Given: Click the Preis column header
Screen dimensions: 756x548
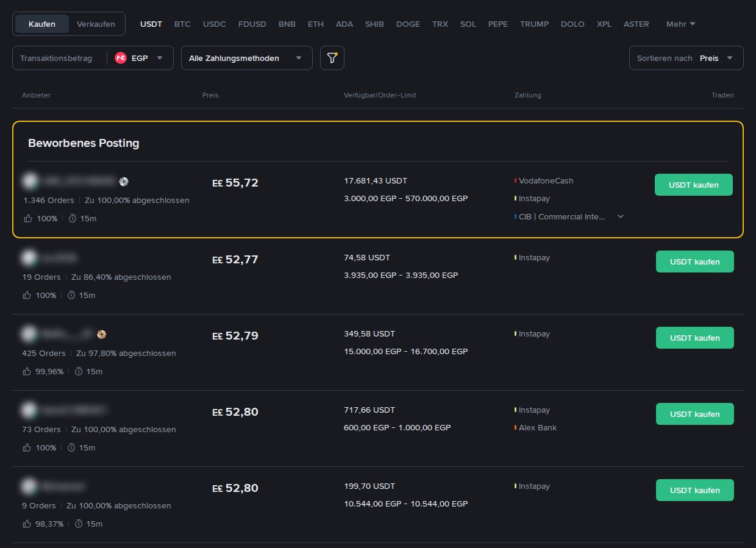Looking at the screenshot, I should pos(210,95).
